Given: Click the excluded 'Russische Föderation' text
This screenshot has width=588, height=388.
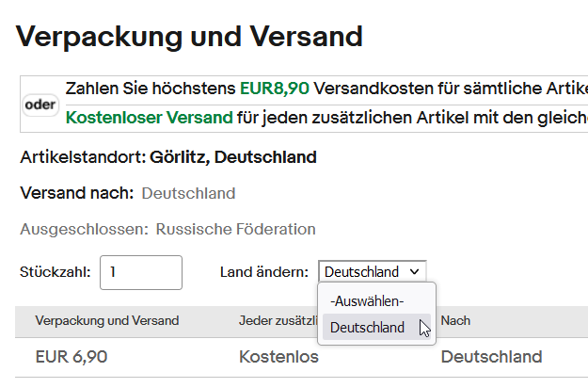Looking at the screenshot, I should click(x=235, y=229).
